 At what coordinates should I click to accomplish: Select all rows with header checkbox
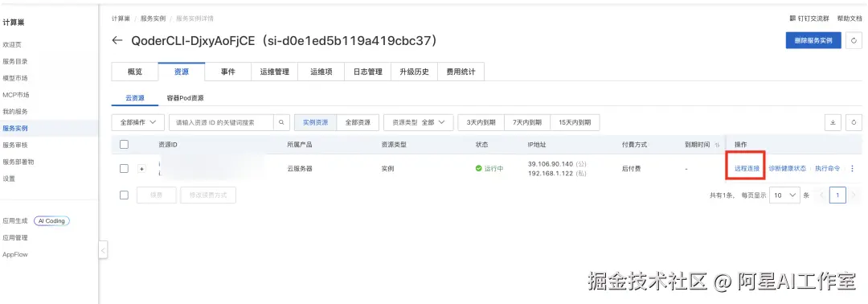click(124, 145)
